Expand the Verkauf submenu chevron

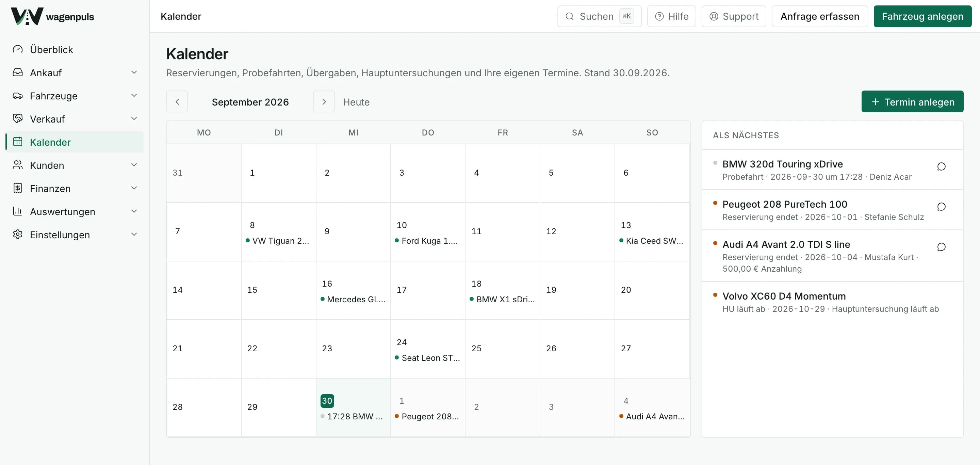click(134, 119)
